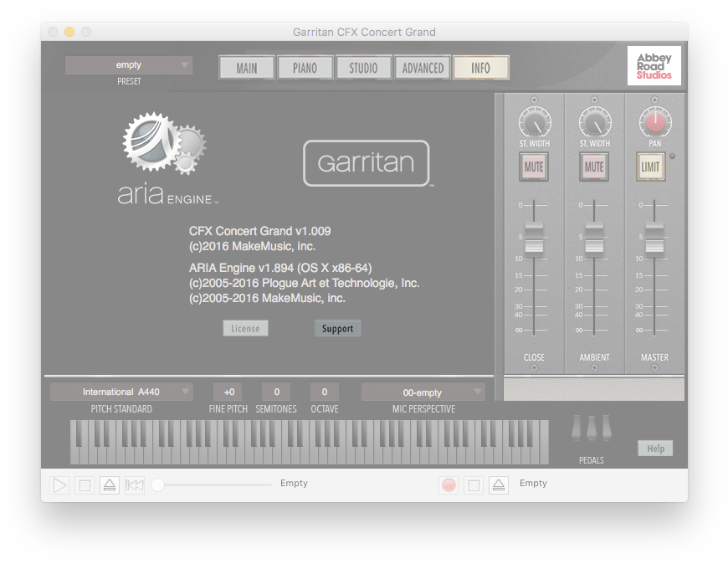Image resolution: width=728 pixels, height=564 pixels.
Task: Click the Abbey Road Studios logo
Action: 654,65
